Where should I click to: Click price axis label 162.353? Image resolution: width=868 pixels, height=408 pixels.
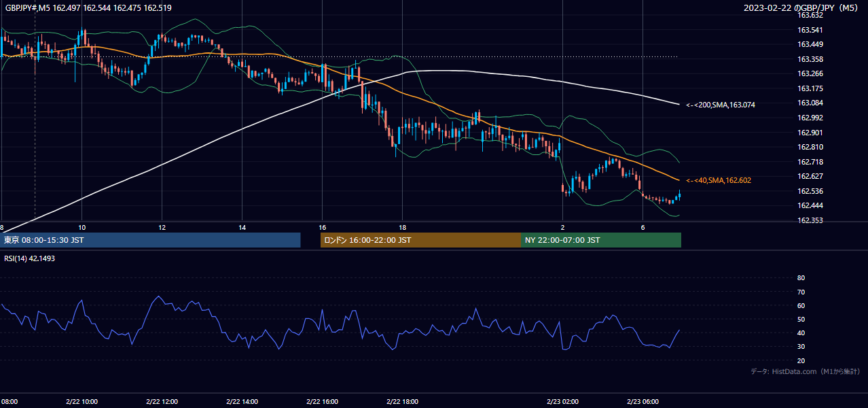[810, 220]
